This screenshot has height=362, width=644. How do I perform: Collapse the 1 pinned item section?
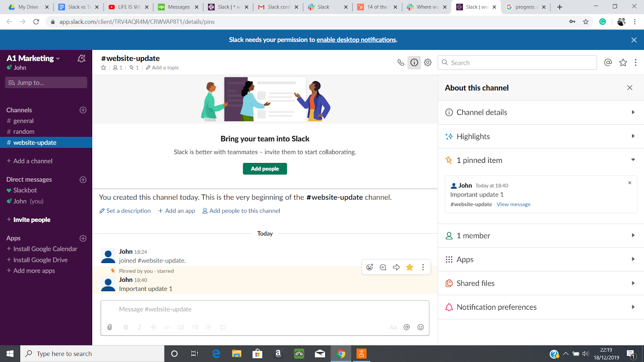(541, 160)
